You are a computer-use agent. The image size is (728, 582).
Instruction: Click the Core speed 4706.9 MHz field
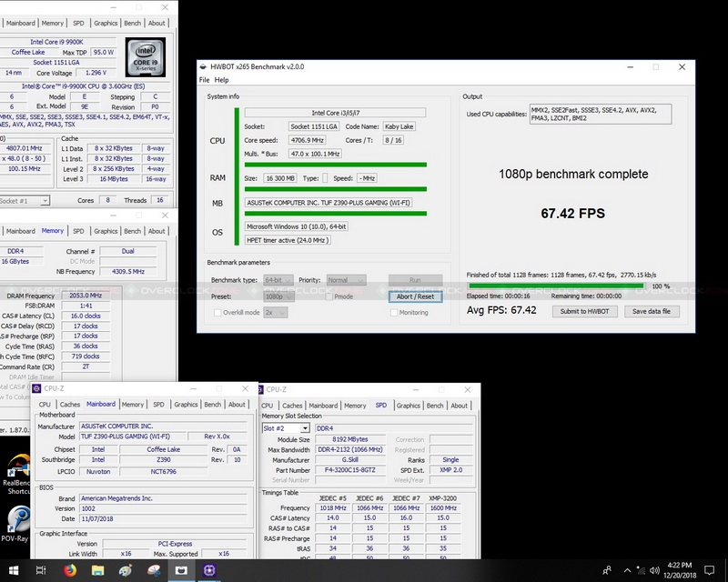(x=307, y=140)
